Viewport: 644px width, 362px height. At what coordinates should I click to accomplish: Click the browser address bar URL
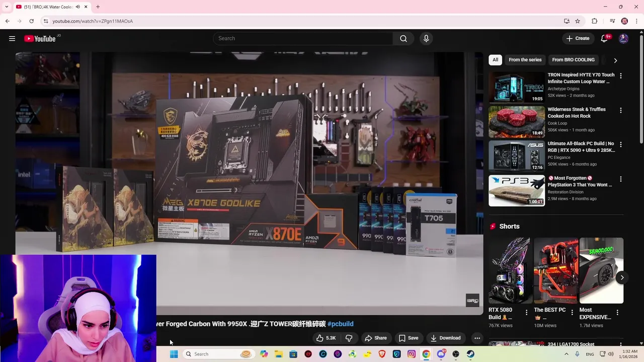(93, 21)
